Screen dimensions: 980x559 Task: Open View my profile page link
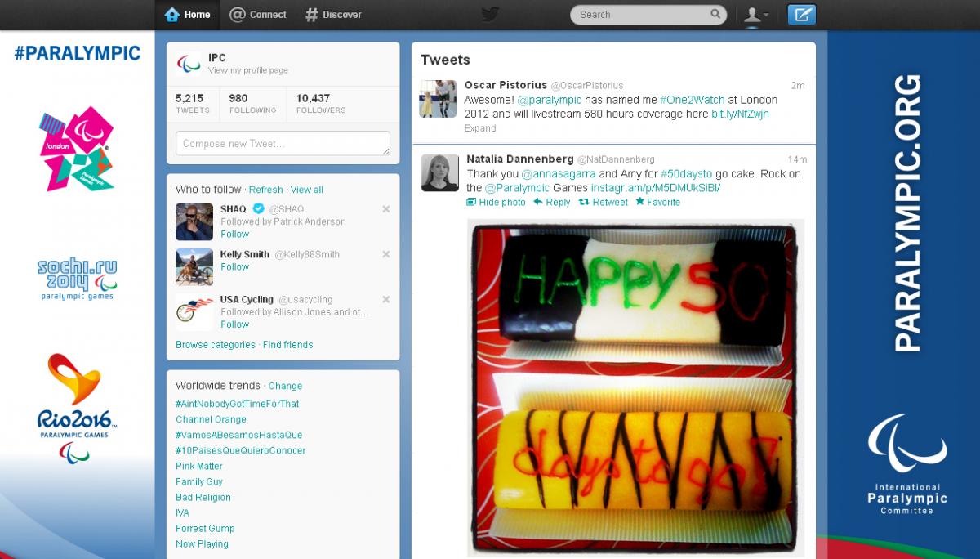[248, 70]
